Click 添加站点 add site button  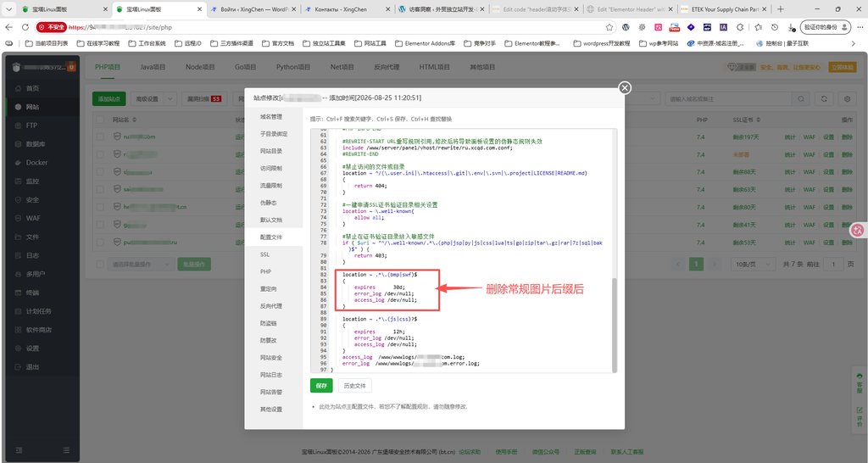[x=109, y=98]
